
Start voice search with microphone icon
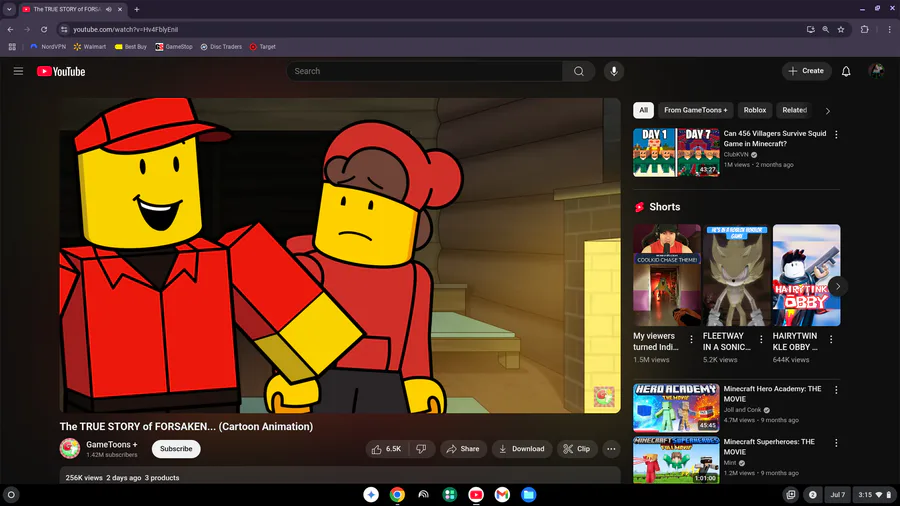click(x=614, y=71)
